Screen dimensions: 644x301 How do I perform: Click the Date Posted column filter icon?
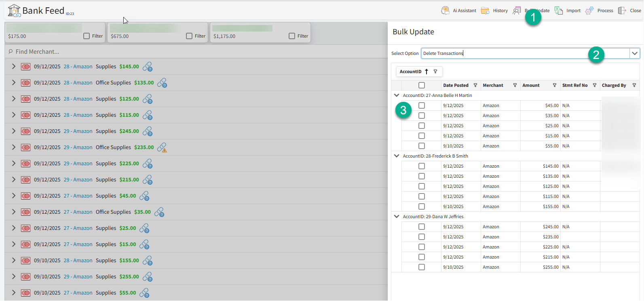475,85
